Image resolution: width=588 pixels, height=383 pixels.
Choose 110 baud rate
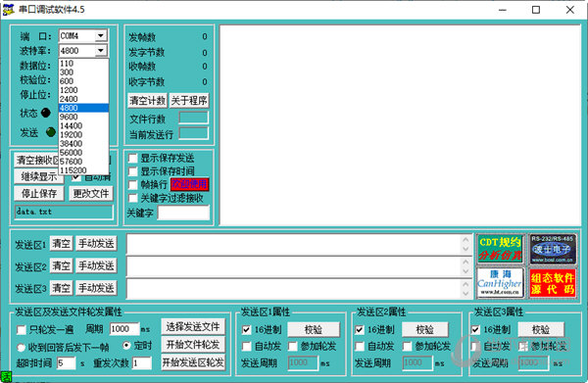83,64
